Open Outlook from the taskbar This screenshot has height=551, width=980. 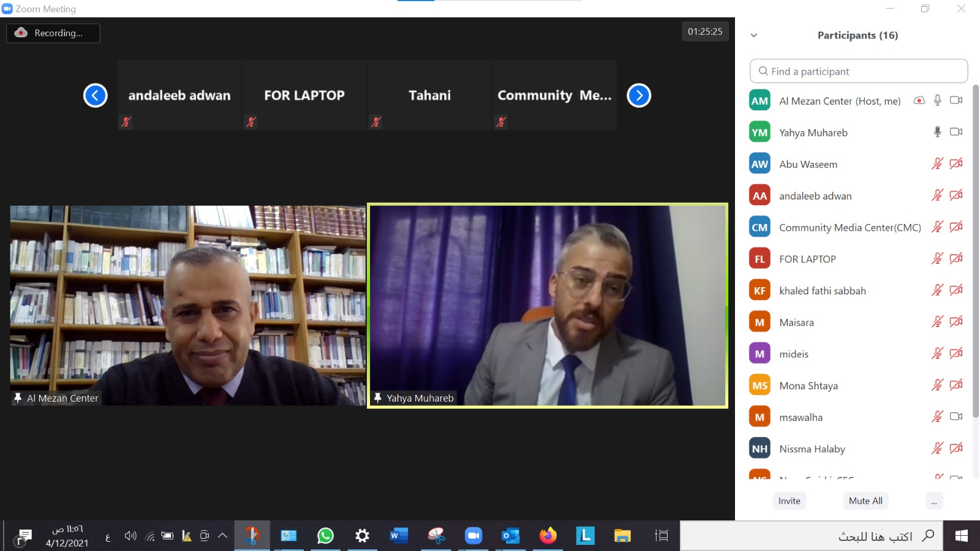510,536
